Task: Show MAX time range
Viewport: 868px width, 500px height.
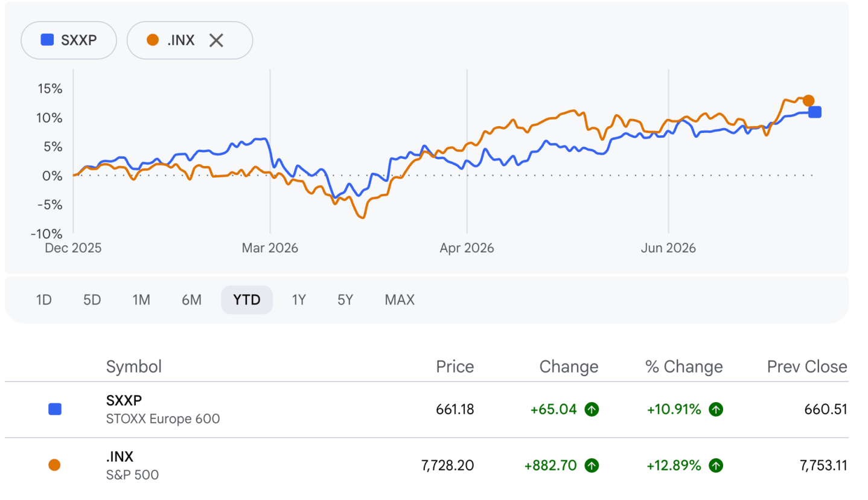Action: (x=400, y=300)
